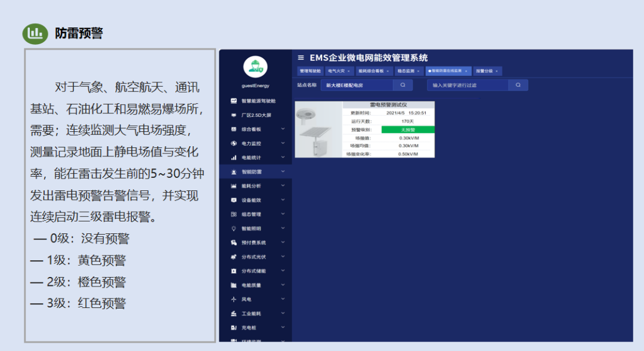Image resolution: width=644 pixels, height=351 pixels.
Task: Click the 0.50kV/M rate-of-change value
Action: click(x=408, y=154)
